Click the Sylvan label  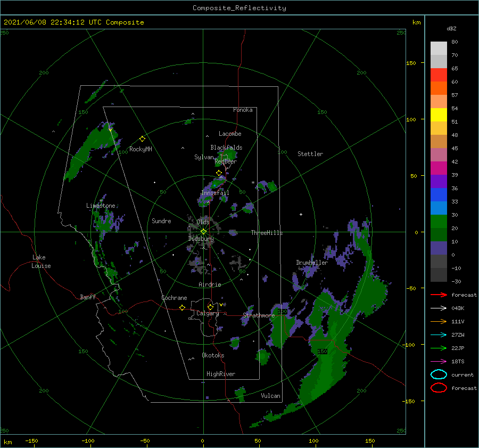pos(204,157)
